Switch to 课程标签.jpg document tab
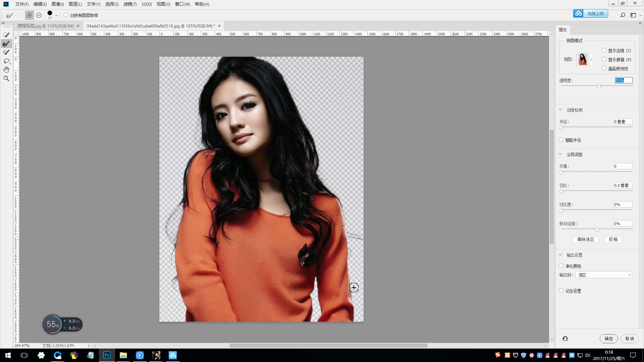The width and height of the screenshot is (644, 362). coord(45,26)
